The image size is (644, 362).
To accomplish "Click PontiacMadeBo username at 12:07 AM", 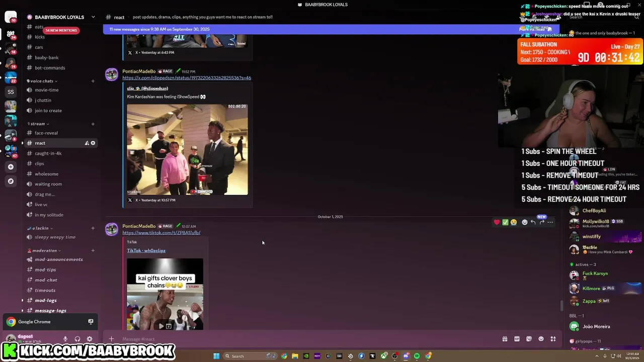I will [139, 226].
